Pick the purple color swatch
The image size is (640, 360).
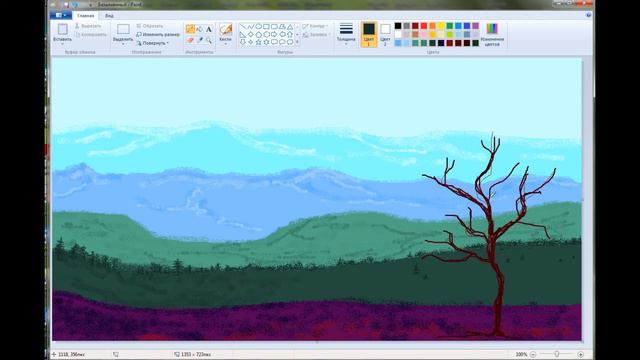click(475, 26)
